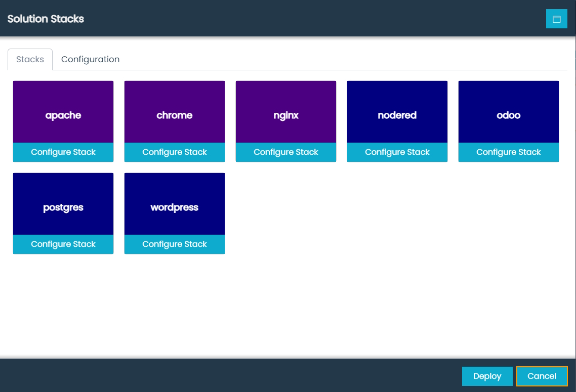Click the Solution Stacks title bar

click(45, 19)
